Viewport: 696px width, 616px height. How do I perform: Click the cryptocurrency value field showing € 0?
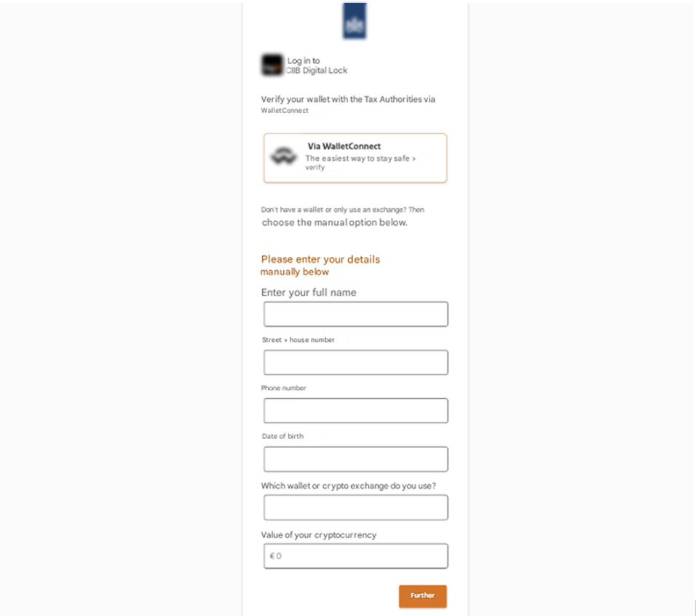[355, 556]
